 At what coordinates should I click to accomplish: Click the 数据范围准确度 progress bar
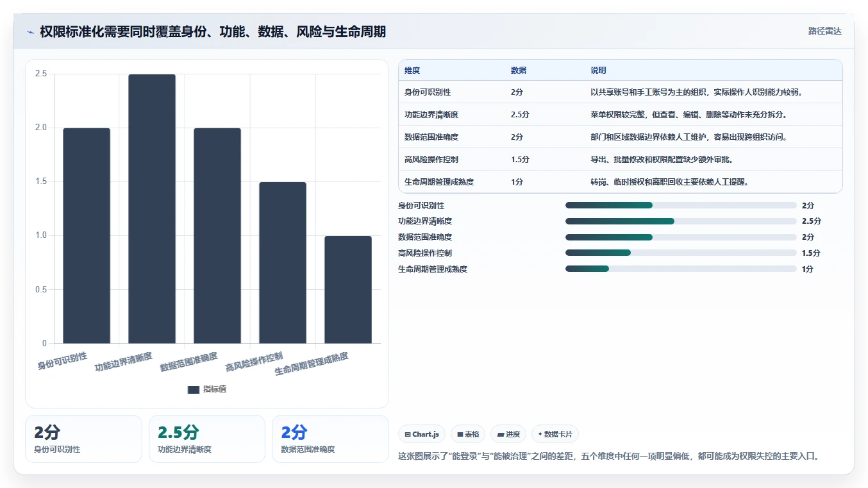681,237
